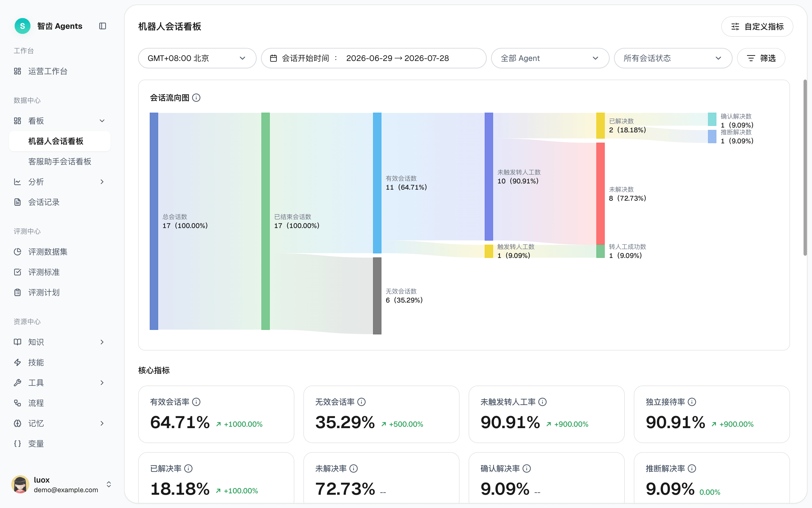Click the 会话开始时间 date range field

[374, 58]
